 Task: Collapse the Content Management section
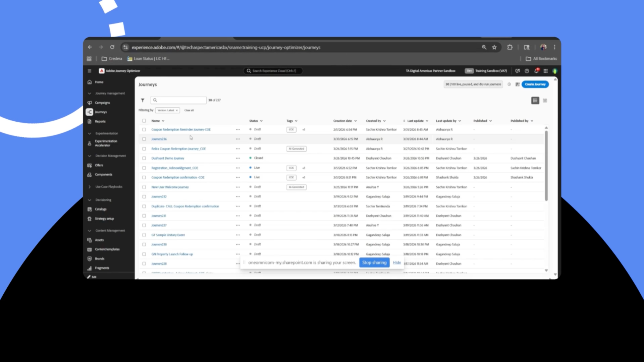[89, 231]
